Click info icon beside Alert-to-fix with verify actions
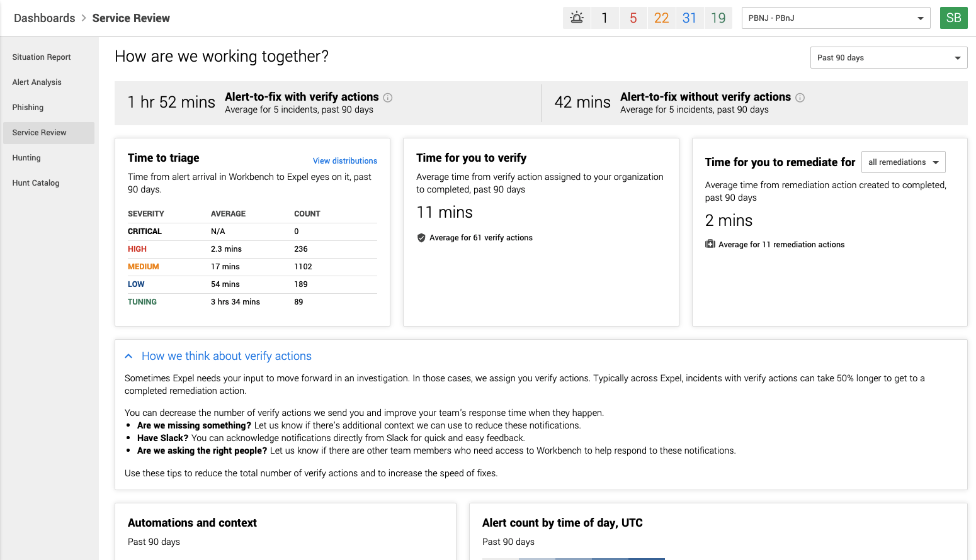 pos(388,98)
